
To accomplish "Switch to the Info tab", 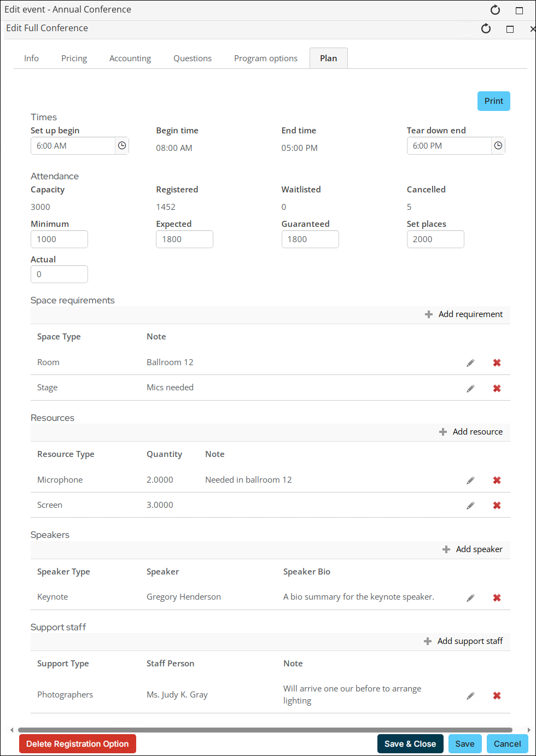I will (31, 58).
